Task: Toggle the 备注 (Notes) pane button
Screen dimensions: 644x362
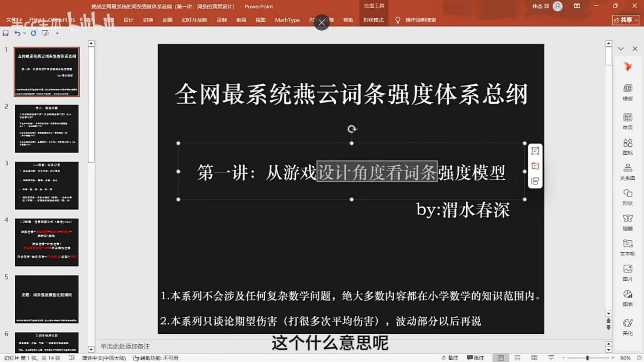Action: click(450, 358)
